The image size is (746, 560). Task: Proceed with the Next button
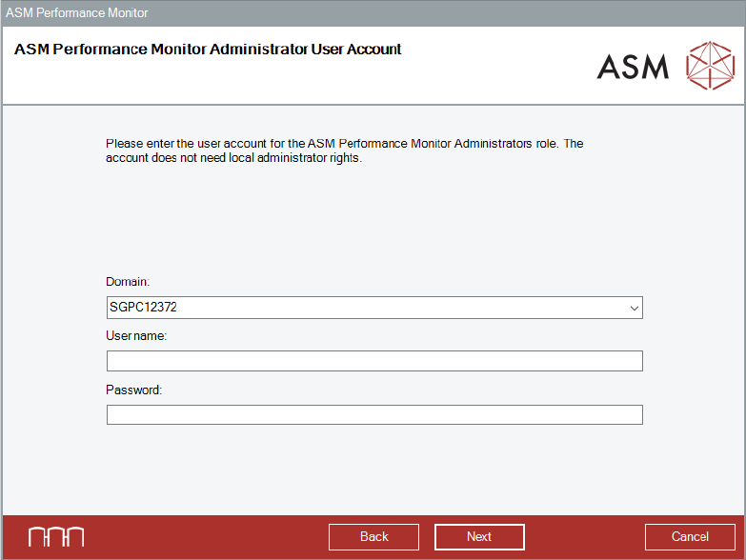(479, 537)
